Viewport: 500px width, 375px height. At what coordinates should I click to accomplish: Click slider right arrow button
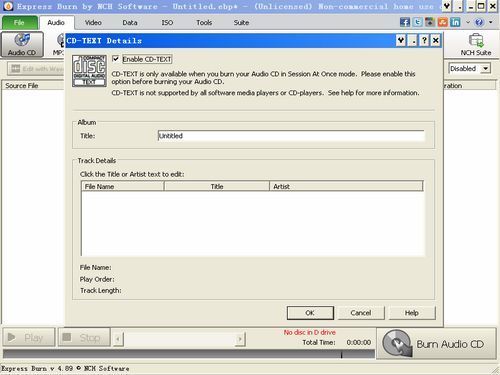240,339
